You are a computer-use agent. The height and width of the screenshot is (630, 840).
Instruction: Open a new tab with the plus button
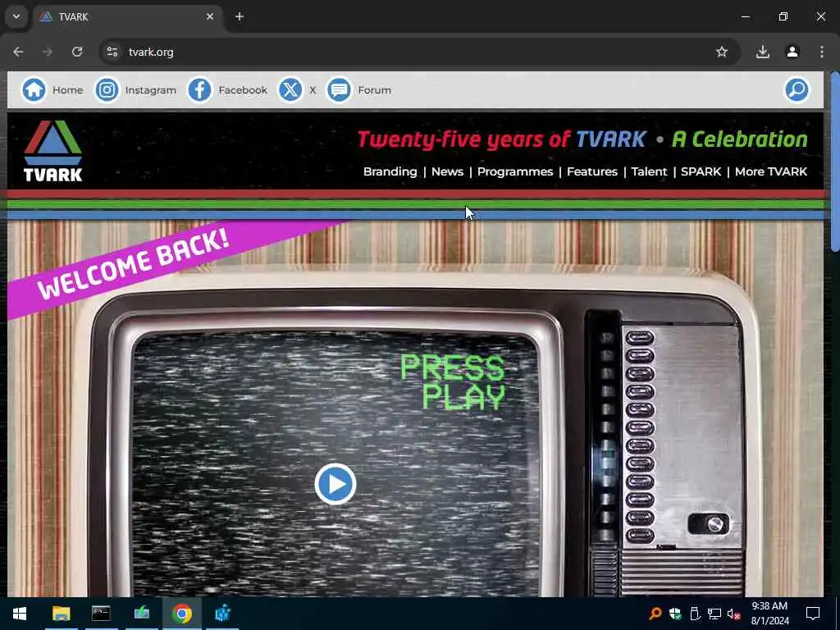pyautogui.click(x=240, y=16)
